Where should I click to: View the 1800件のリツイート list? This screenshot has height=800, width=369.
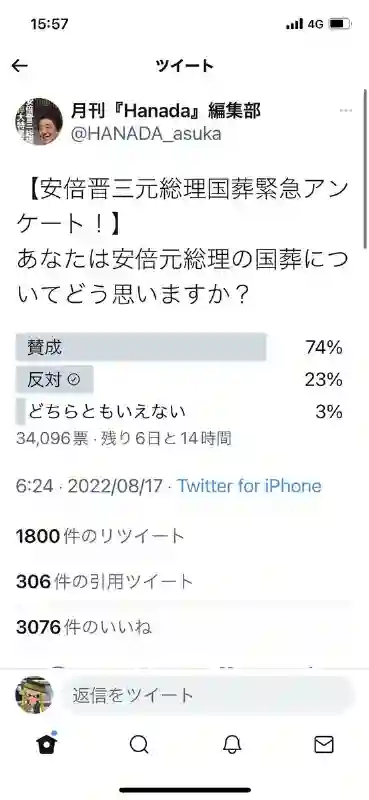tap(100, 536)
